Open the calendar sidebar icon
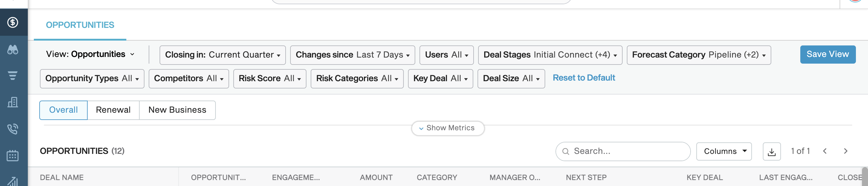The image size is (868, 186). (13, 156)
